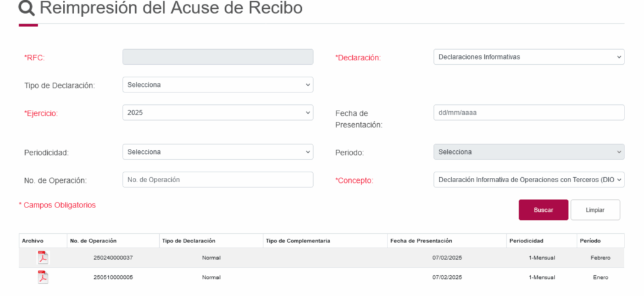Click the magnifier icon beside the page title
The image size is (644, 296).
27,9
